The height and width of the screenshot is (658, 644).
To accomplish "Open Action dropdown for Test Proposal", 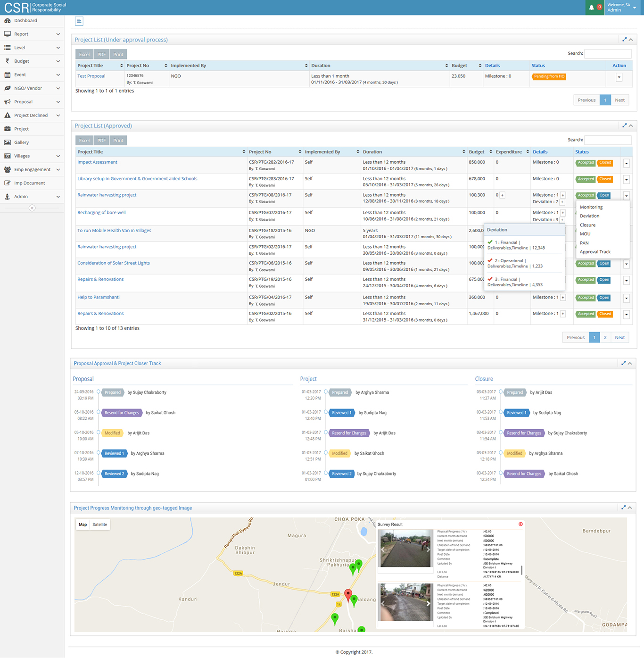I will point(619,77).
